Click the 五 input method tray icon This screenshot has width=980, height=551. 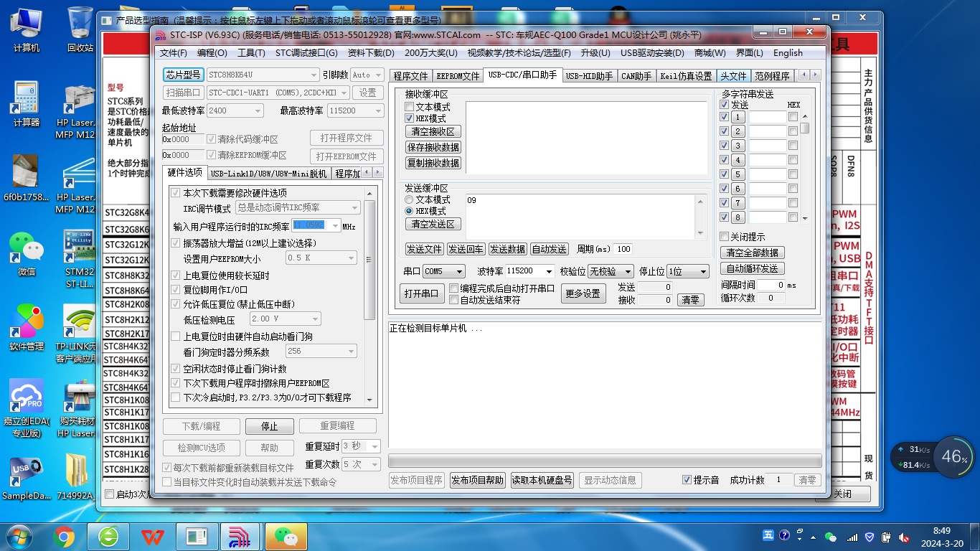click(768, 535)
